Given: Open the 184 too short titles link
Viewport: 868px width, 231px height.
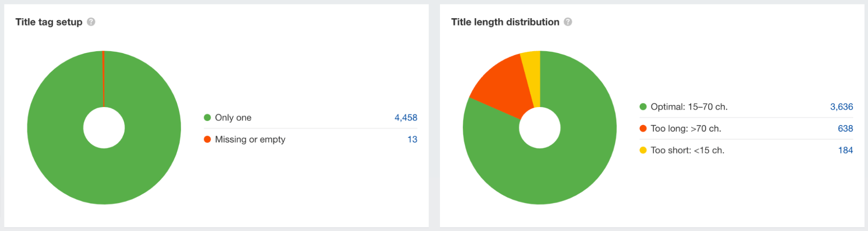Looking at the screenshot, I should point(845,150).
